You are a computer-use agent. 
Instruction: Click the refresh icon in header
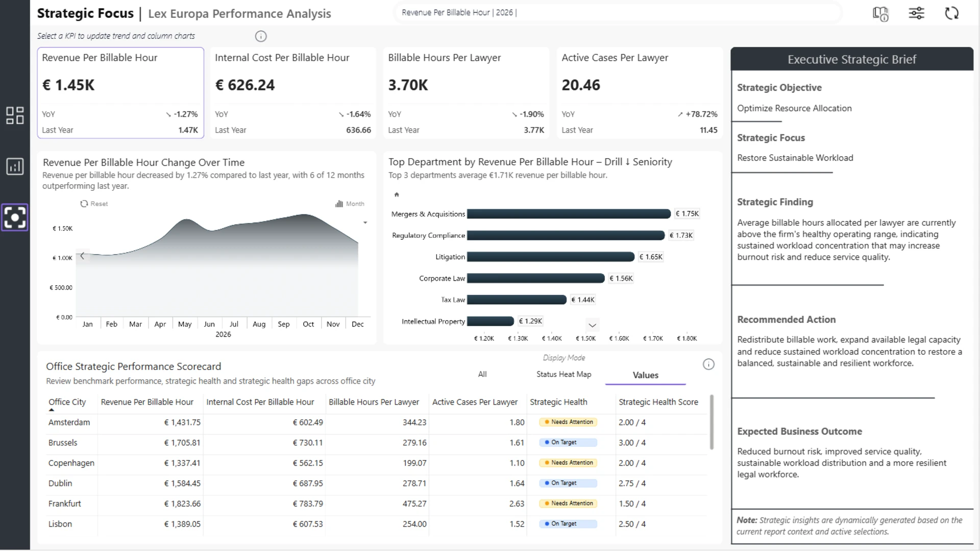coord(952,13)
